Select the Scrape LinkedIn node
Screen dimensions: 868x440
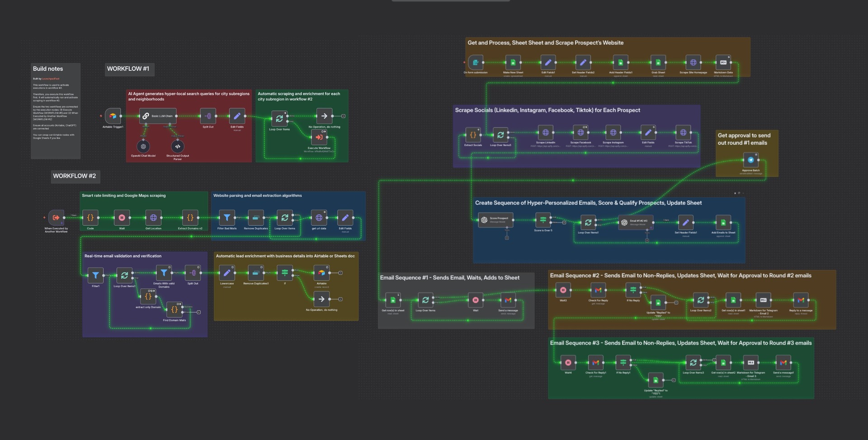(546, 132)
